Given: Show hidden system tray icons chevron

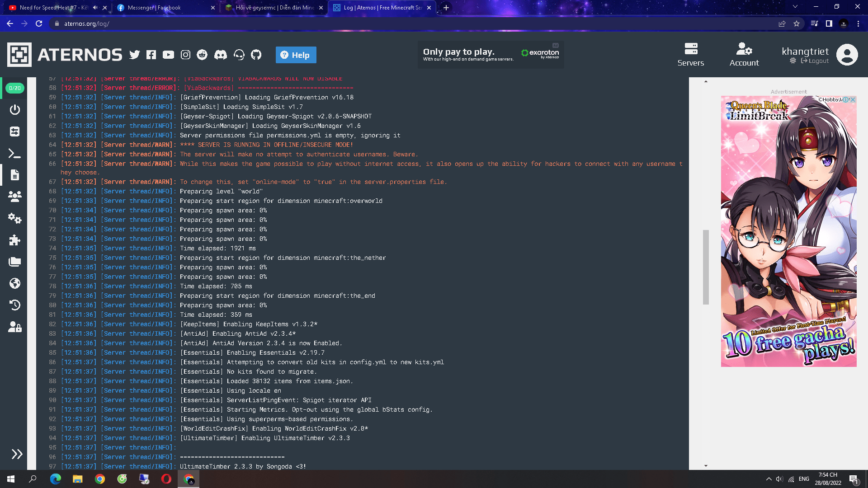Looking at the screenshot, I should 769,479.
